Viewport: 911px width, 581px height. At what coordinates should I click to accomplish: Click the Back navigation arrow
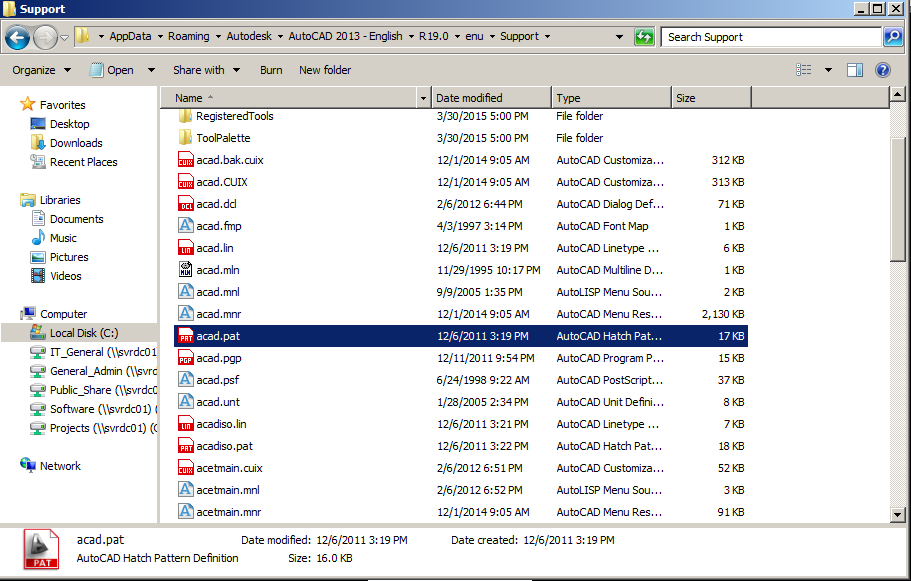[17, 38]
